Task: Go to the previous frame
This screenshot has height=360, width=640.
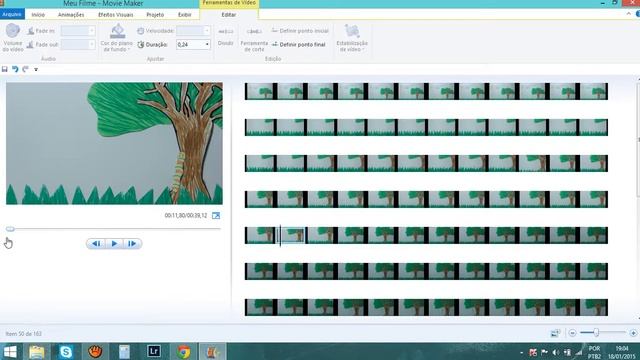Action: click(x=96, y=244)
